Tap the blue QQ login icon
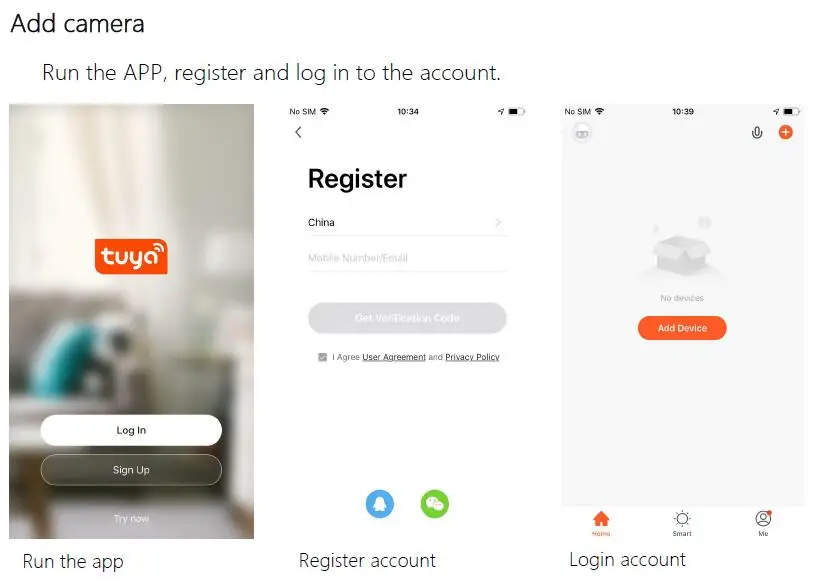Viewport: 815px width, 586px height. tap(380, 504)
